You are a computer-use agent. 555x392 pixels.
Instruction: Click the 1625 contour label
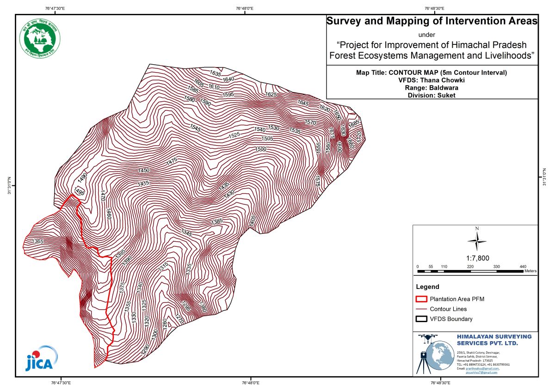(x=271, y=94)
